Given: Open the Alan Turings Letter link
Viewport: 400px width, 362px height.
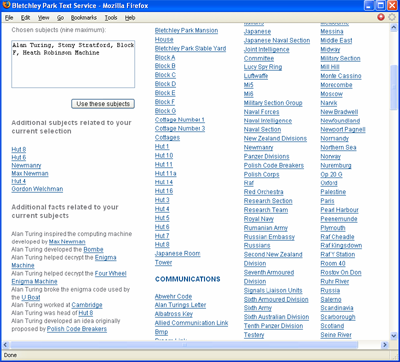Looking at the screenshot, I should [x=180, y=305].
